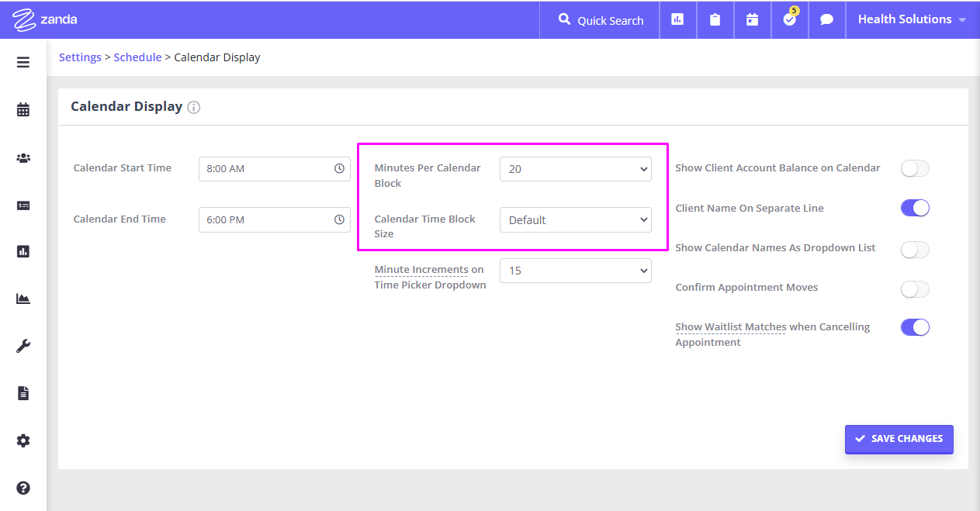Open the Health Solutions account dropdown
Image resolution: width=980 pixels, height=511 pixels.
click(912, 19)
